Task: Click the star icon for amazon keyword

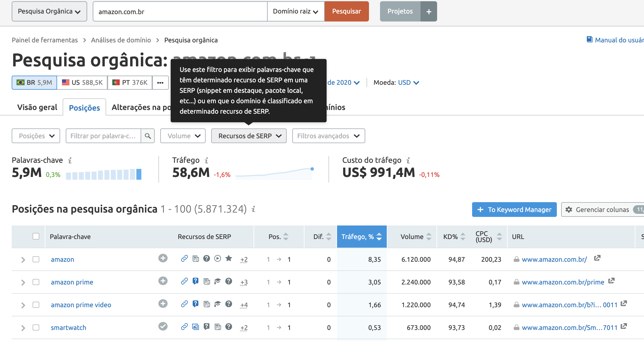Action: point(229,259)
